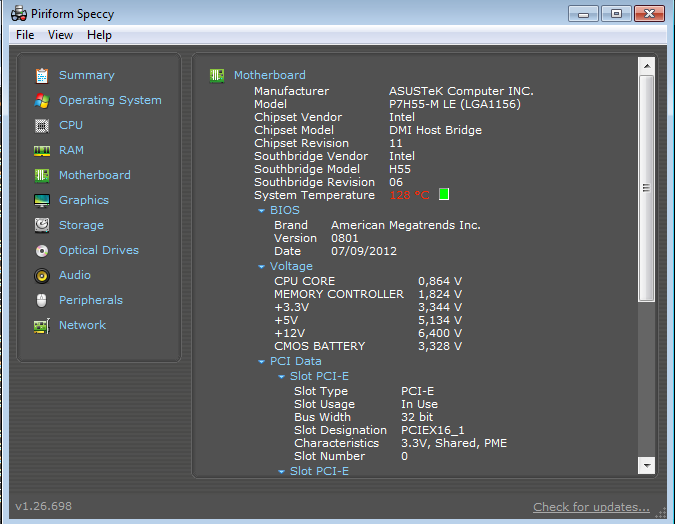675x524 pixels.
Task: Click the Audio speaker icon
Action: pyautogui.click(x=42, y=276)
